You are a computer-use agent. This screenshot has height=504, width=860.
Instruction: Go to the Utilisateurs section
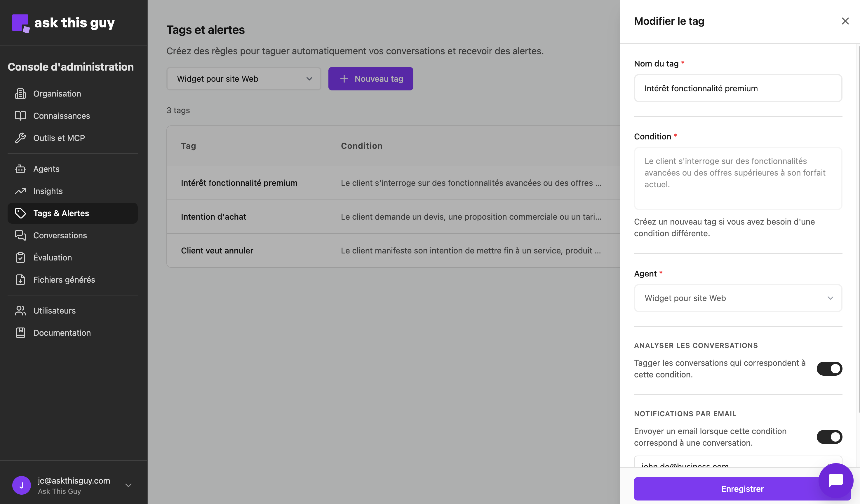[54, 310]
